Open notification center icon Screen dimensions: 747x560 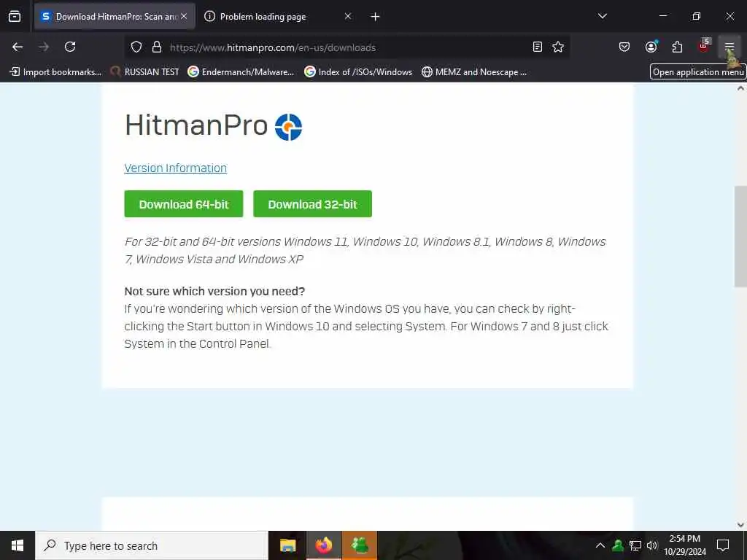click(x=723, y=545)
